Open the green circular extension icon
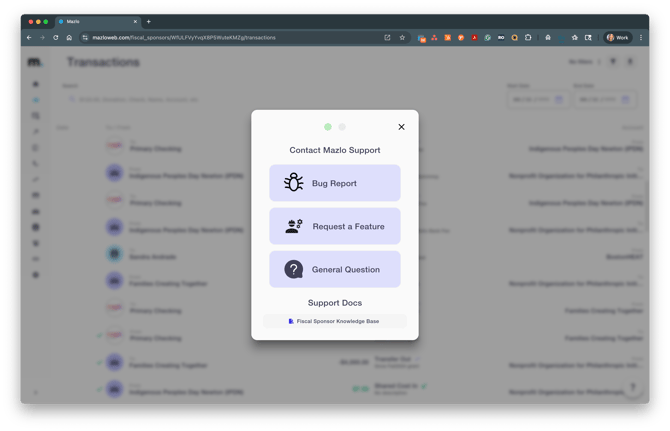Viewport: 670px width, 431px height. 488,38
